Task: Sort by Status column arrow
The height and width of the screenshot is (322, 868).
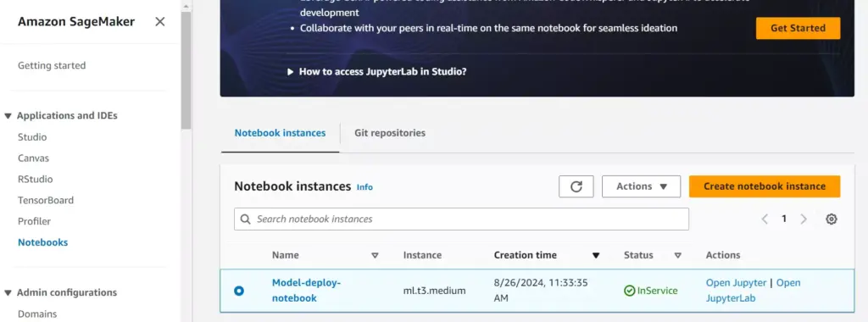Action: pyautogui.click(x=677, y=256)
